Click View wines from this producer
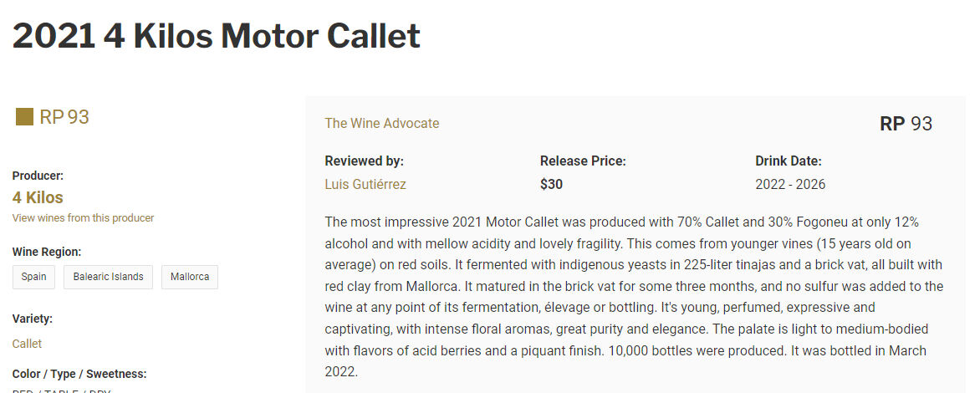Screen dimensions: 980x393 83,218
